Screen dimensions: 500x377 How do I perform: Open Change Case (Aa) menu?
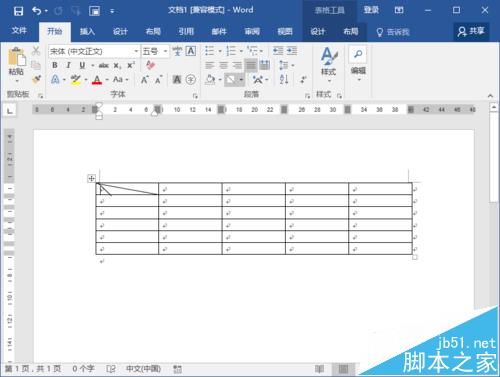[x=118, y=80]
